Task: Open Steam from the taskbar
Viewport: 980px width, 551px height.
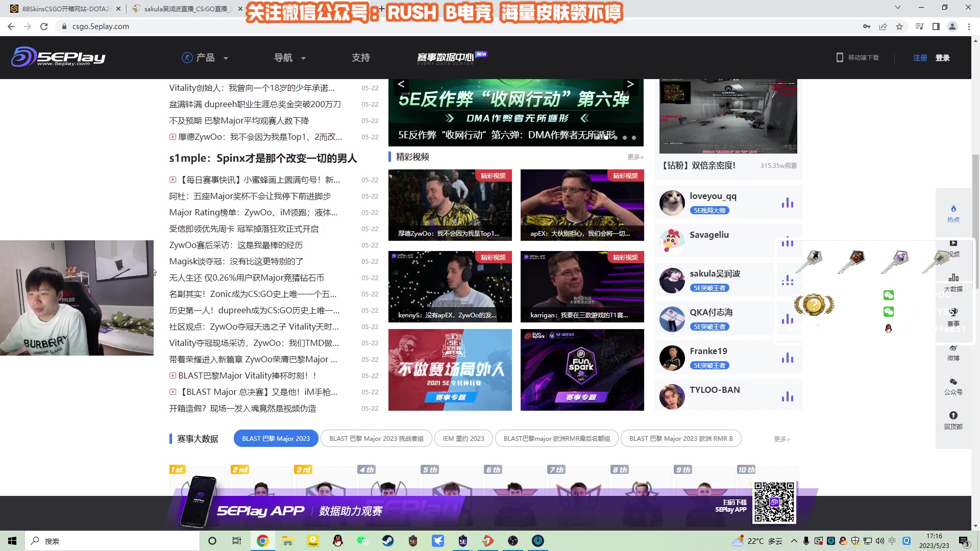Action: [x=388, y=541]
